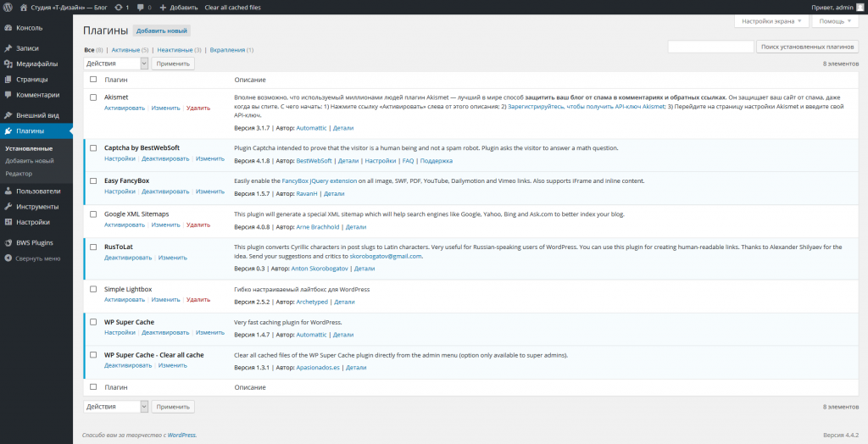Screen dimensions: 868x444
Task: Tick the select-all checkbox in table footer
Action: [x=93, y=387]
